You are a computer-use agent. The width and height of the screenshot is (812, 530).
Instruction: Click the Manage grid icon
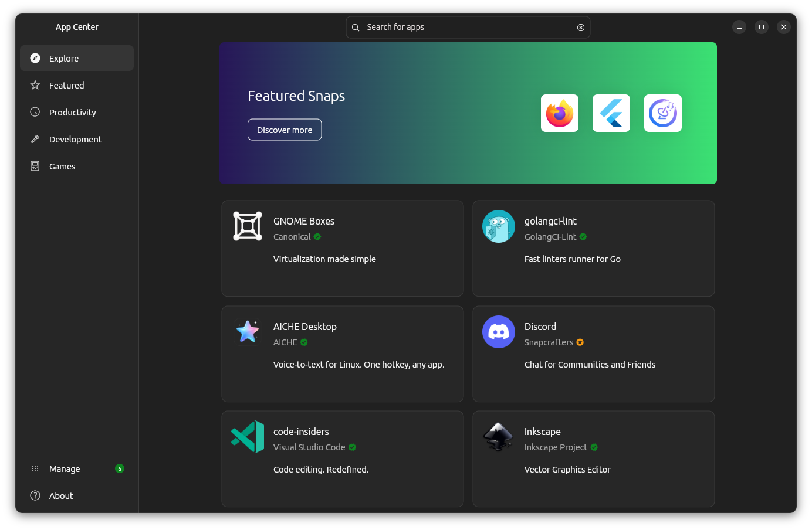[x=35, y=468]
